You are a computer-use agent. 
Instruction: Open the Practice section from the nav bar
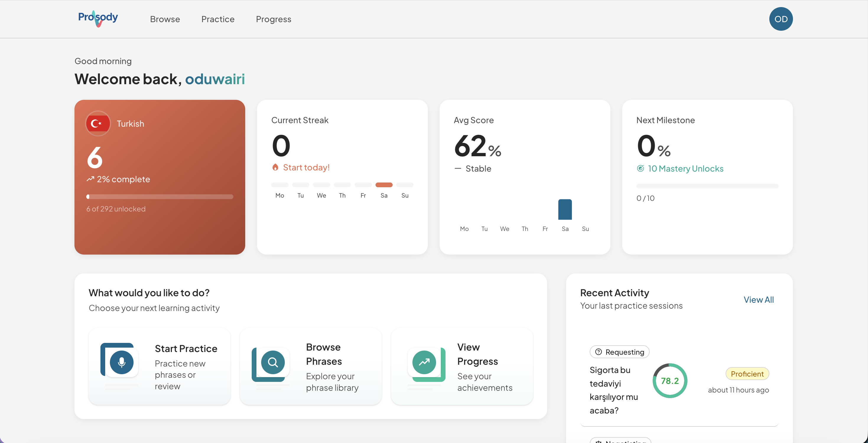tap(218, 19)
